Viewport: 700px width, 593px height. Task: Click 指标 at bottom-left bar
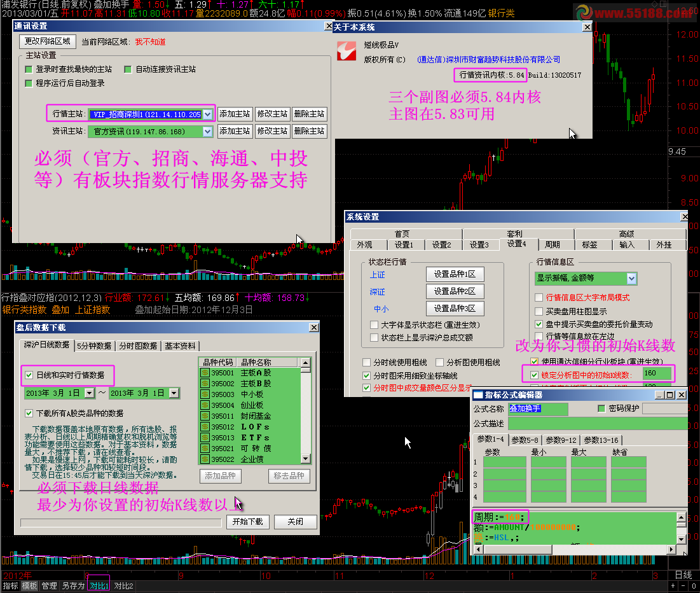pyautogui.click(x=10, y=586)
